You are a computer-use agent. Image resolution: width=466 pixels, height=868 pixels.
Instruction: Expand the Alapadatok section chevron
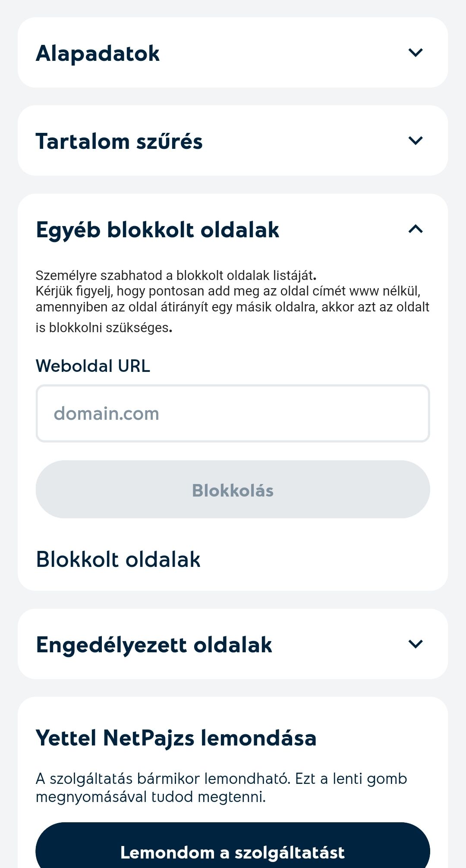tap(416, 53)
